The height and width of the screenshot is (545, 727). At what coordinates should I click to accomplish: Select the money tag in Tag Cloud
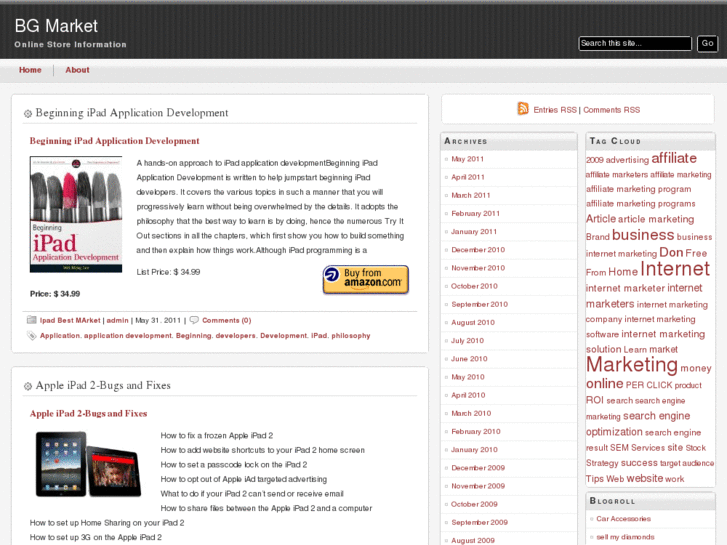pyautogui.click(x=695, y=368)
